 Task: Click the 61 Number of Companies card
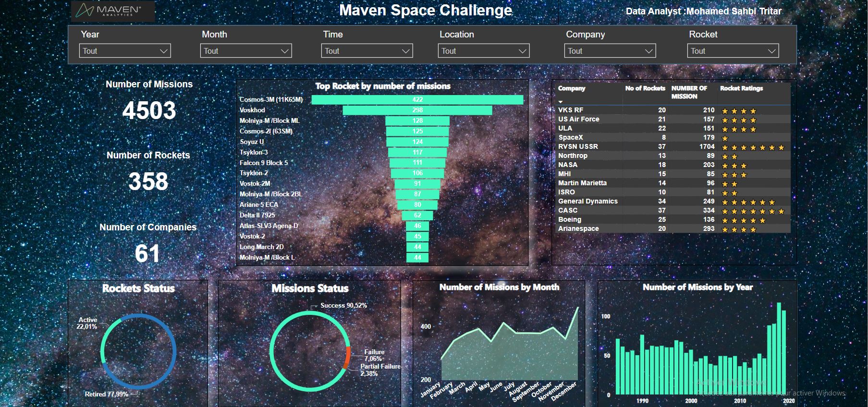tap(147, 253)
